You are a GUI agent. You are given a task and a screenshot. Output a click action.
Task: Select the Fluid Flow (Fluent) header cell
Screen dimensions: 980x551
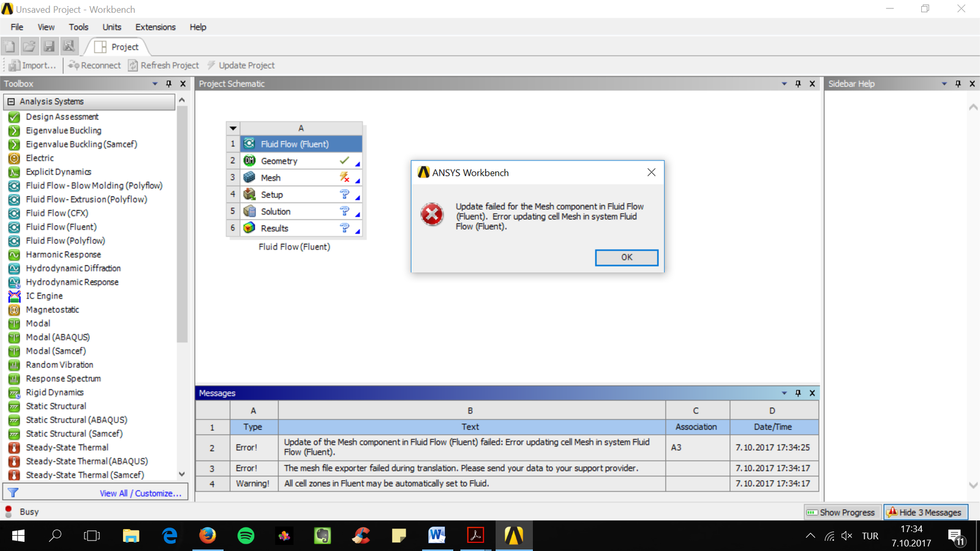pos(301,144)
